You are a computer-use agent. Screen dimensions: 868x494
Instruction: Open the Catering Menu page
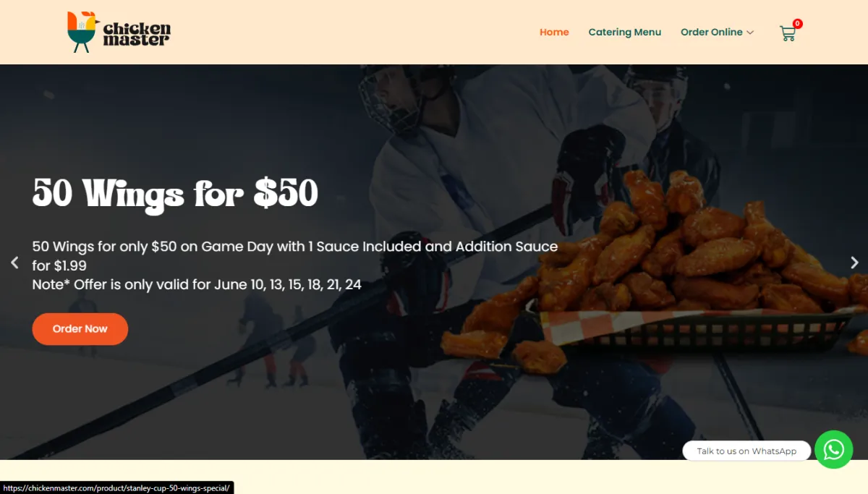pos(625,32)
